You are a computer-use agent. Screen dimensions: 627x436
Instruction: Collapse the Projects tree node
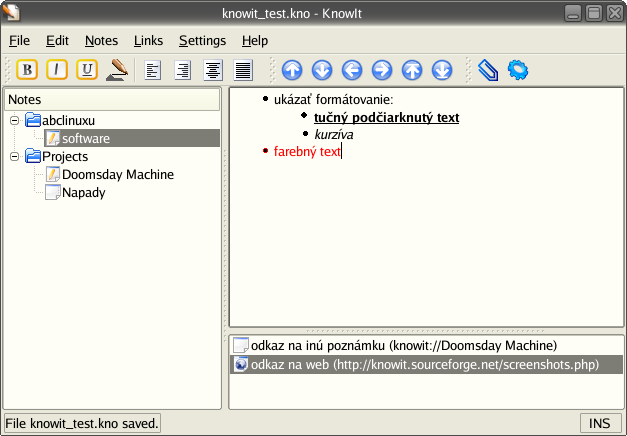14,156
